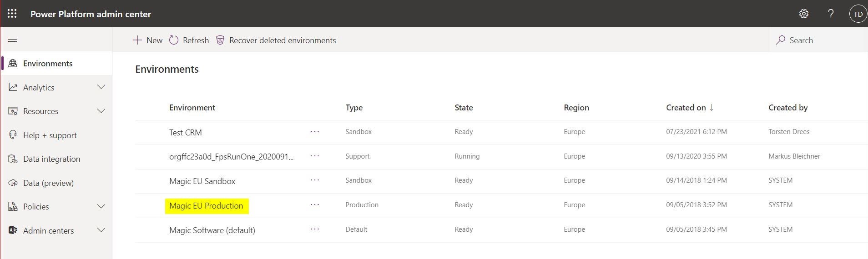Click the Help + support headset icon
The image size is (868, 259).
(13, 135)
